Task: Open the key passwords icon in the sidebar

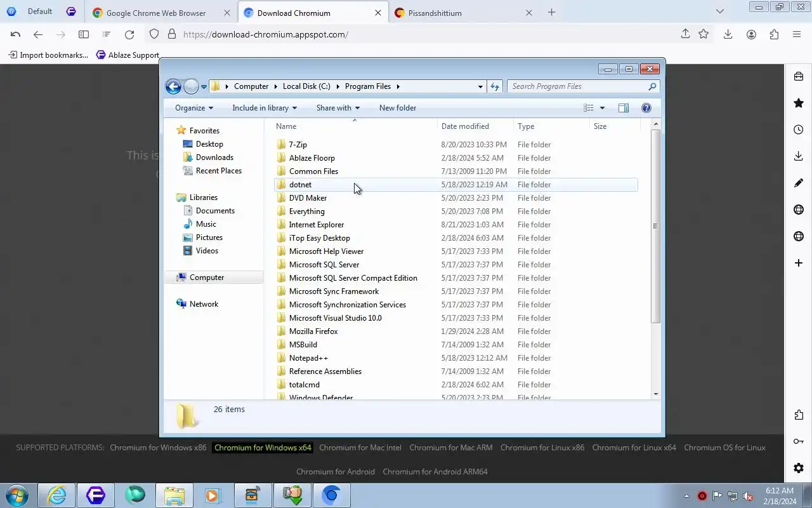Action: [x=799, y=441]
